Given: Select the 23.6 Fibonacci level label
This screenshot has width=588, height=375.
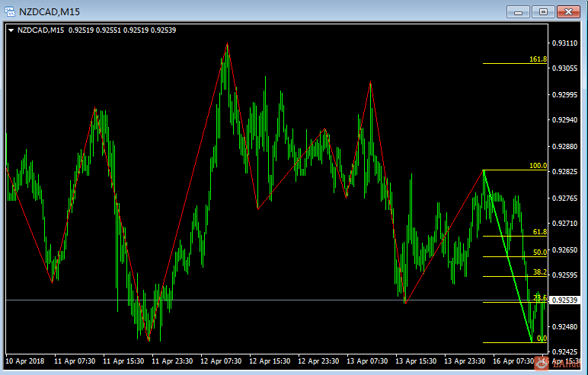Looking at the screenshot, I should pyautogui.click(x=539, y=298).
